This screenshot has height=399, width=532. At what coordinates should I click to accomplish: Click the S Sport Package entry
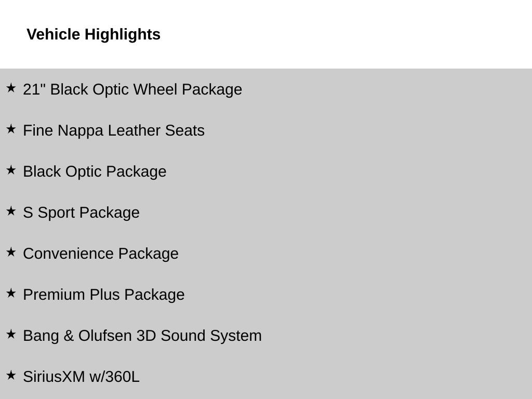tap(81, 212)
